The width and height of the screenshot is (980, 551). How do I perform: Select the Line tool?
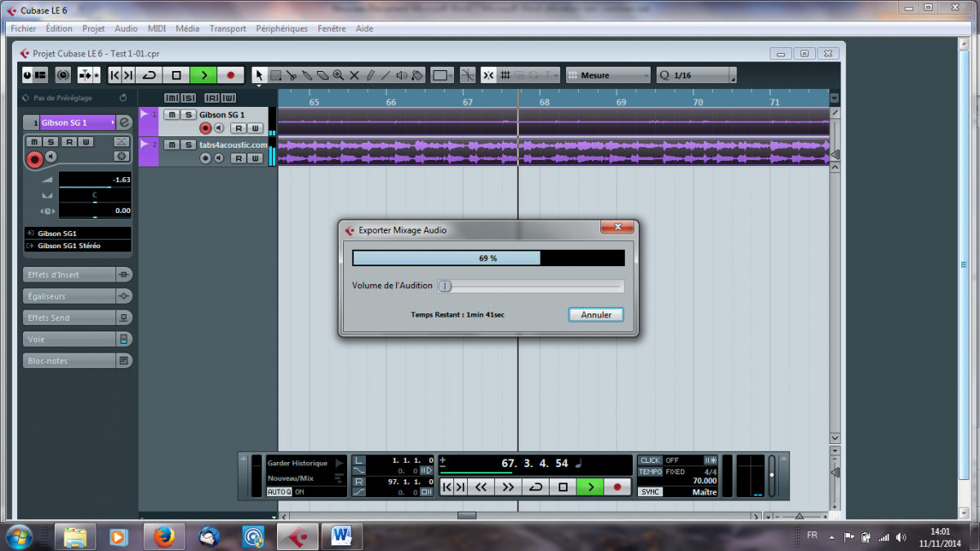point(385,75)
